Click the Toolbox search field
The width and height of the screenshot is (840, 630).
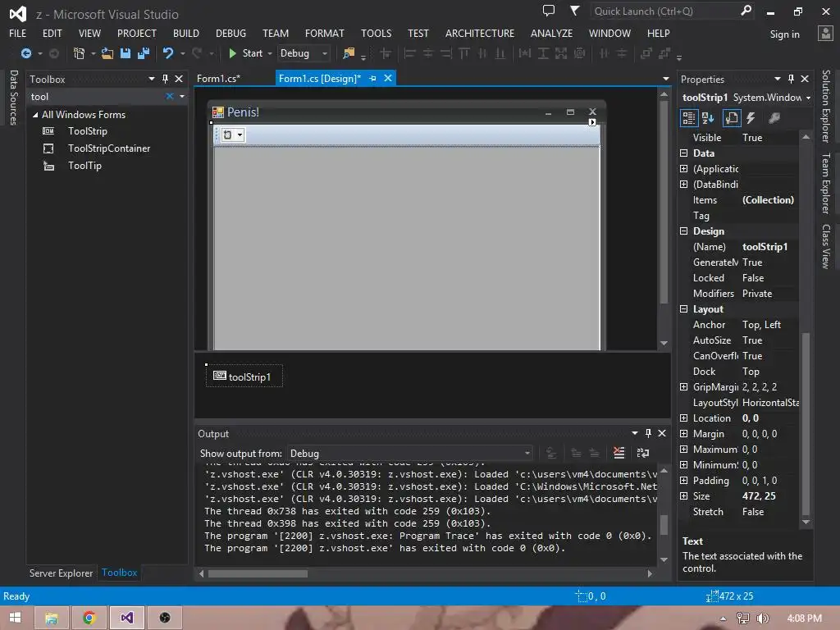point(97,97)
